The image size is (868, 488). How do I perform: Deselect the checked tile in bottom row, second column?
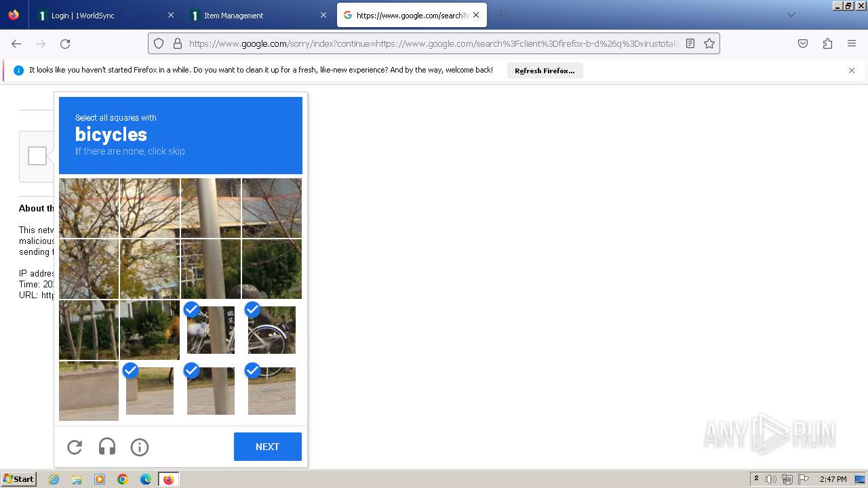click(150, 391)
